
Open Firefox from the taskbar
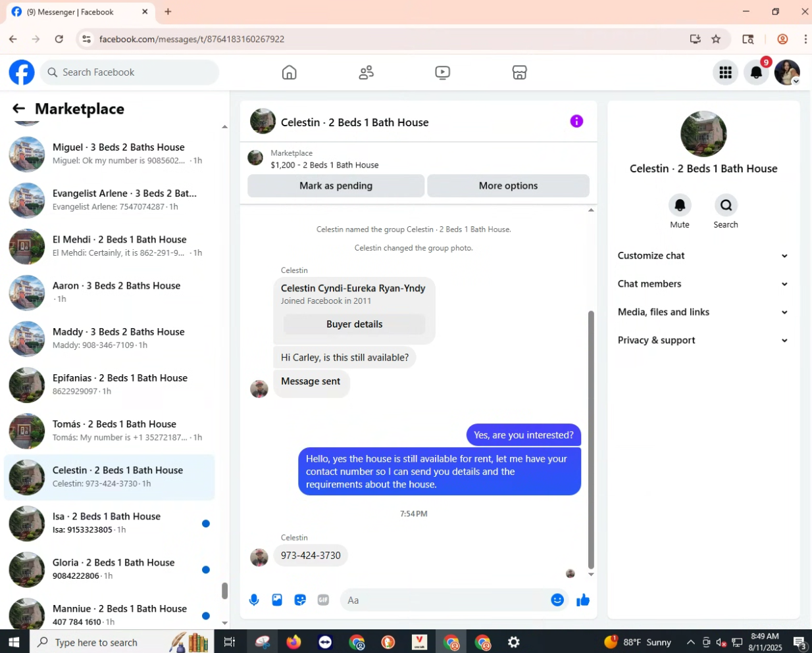click(293, 642)
